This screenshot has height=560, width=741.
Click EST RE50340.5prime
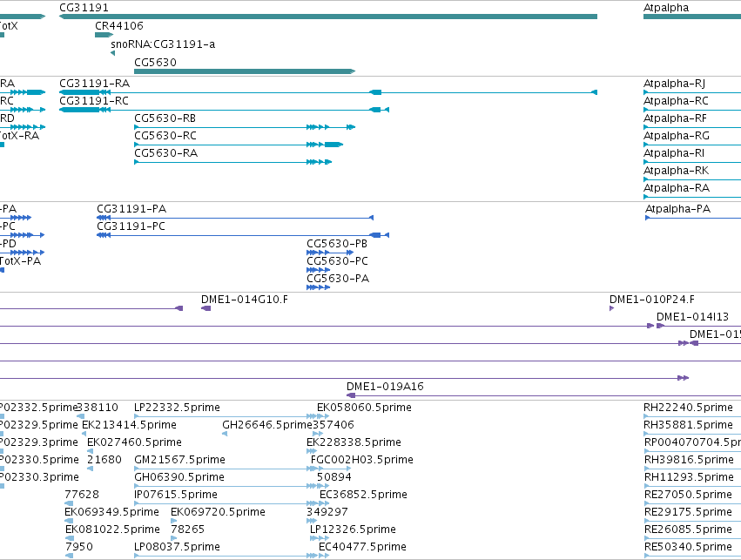[688, 548]
